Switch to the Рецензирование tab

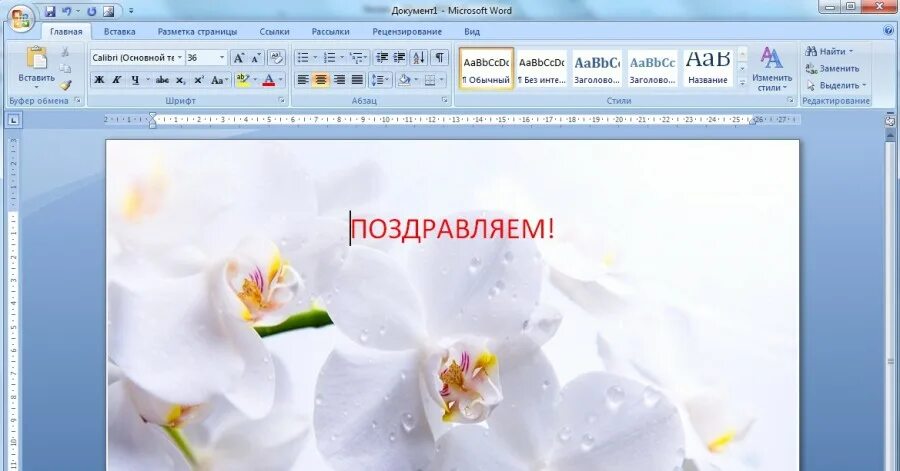click(x=407, y=32)
